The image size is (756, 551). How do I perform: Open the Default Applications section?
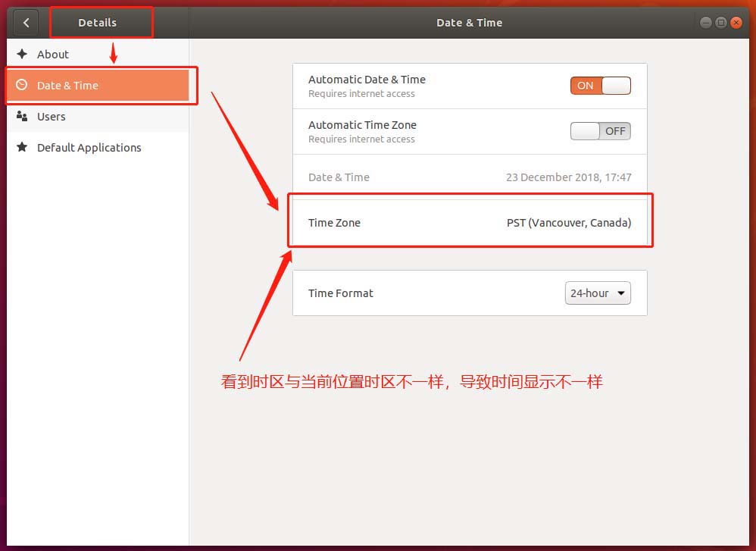point(89,147)
